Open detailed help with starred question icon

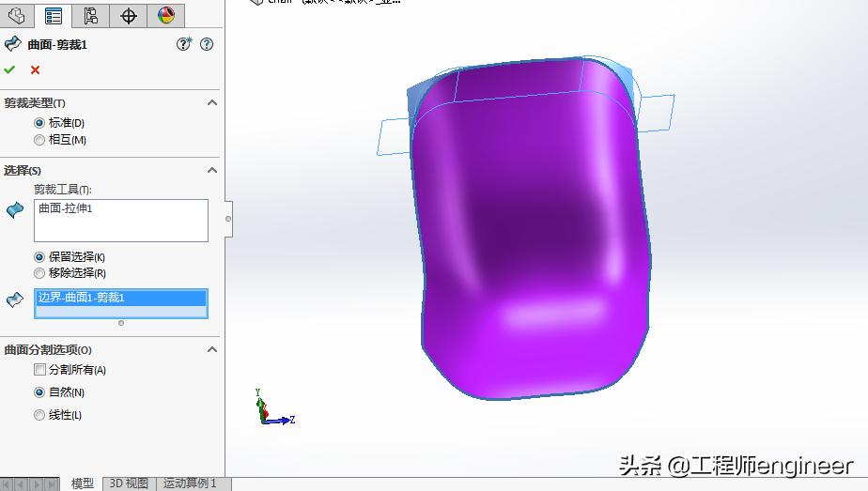point(184,44)
